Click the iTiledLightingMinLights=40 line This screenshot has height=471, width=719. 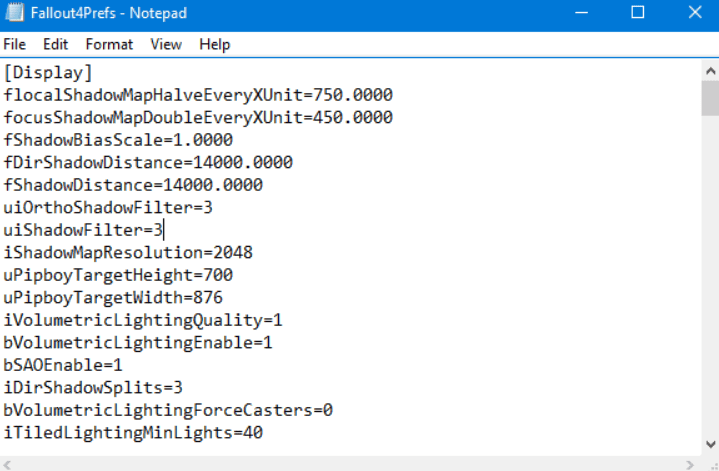click(x=133, y=432)
